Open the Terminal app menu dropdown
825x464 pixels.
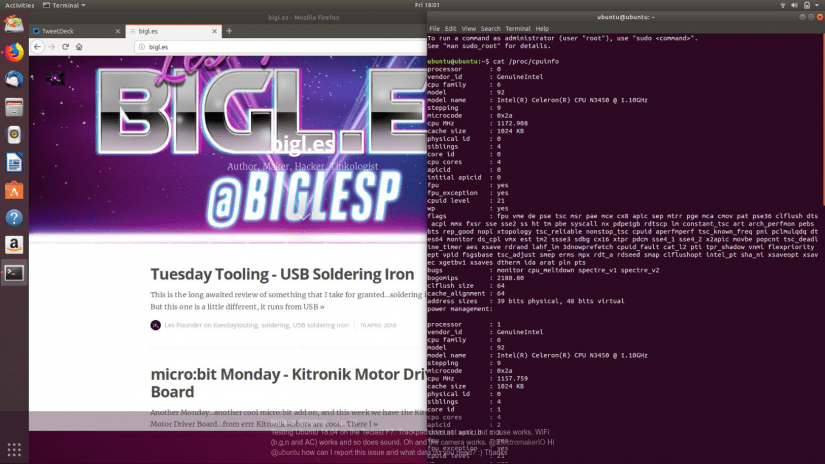click(x=64, y=5)
